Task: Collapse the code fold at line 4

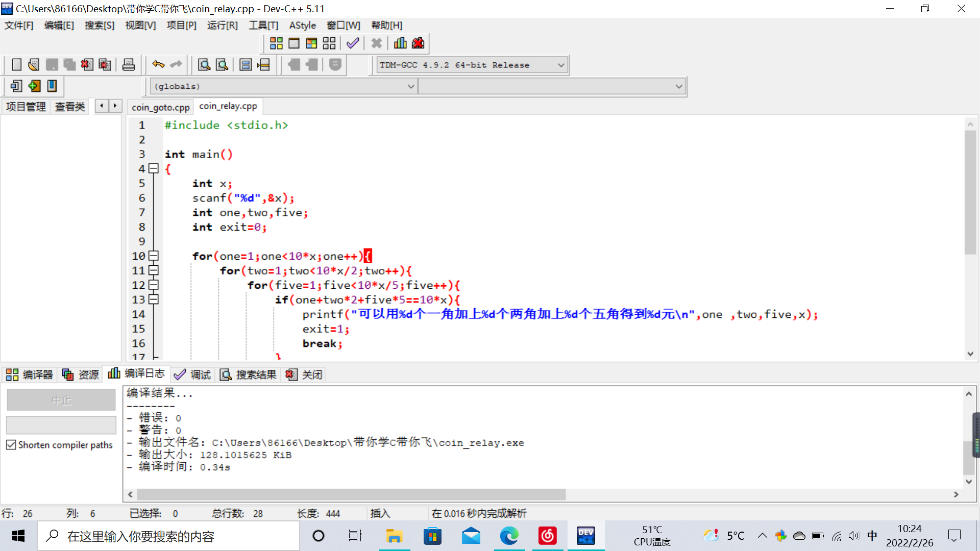Action: pos(154,168)
